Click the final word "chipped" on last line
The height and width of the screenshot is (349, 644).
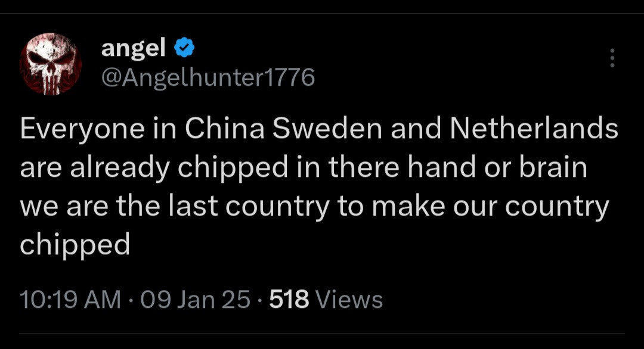[75, 244]
